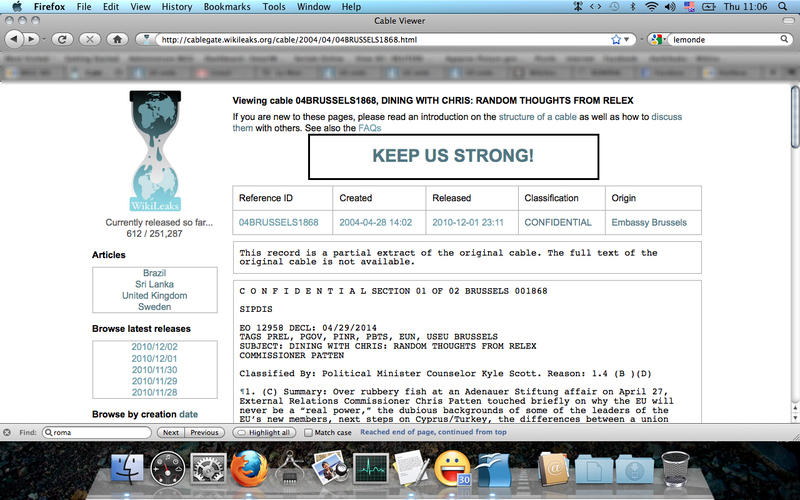The width and height of the screenshot is (800, 500).
Task: Open the File menu
Action: [84, 7]
